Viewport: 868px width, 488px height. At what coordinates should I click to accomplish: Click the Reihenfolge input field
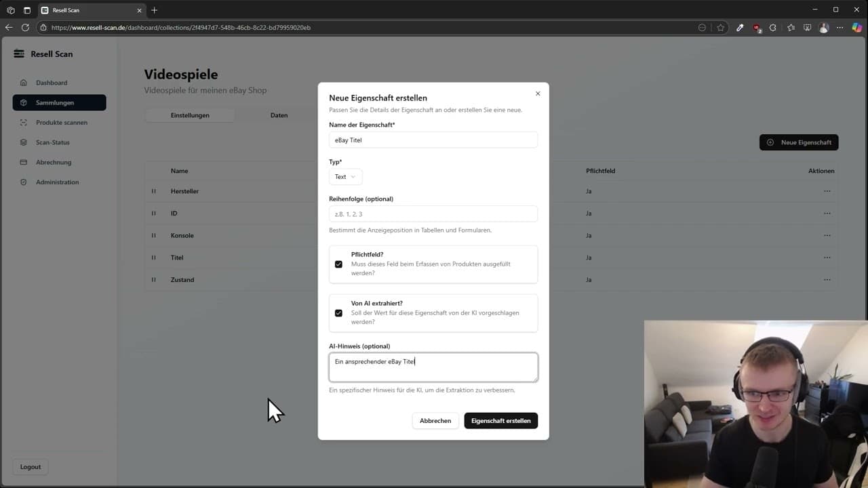433,213
